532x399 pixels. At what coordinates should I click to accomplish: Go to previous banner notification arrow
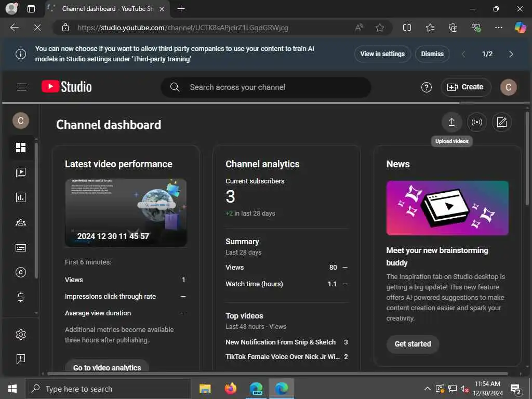click(463, 54)
